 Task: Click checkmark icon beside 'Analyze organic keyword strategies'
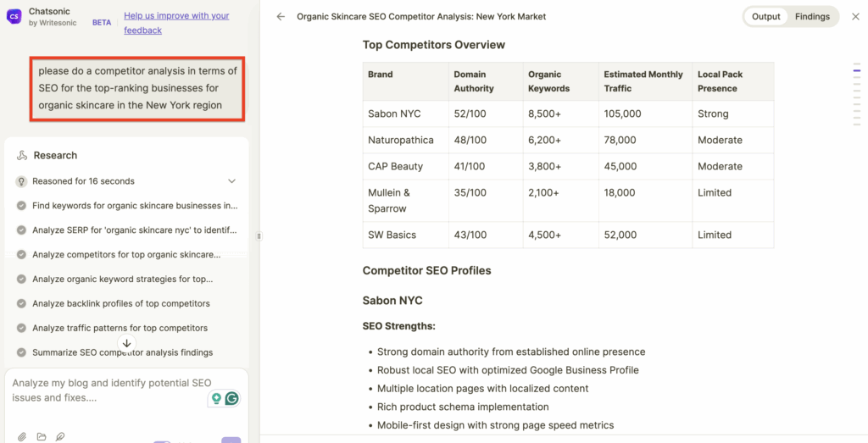pyautogui.click(x=21, y=280)
